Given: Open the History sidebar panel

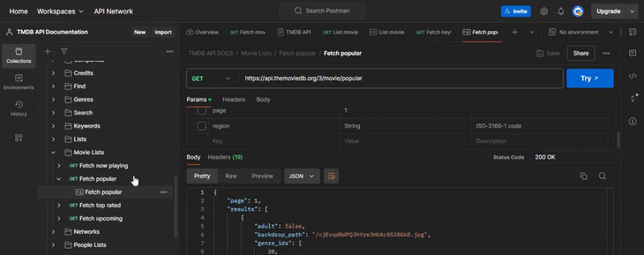Looking at the screenshot, I should 19,108.
